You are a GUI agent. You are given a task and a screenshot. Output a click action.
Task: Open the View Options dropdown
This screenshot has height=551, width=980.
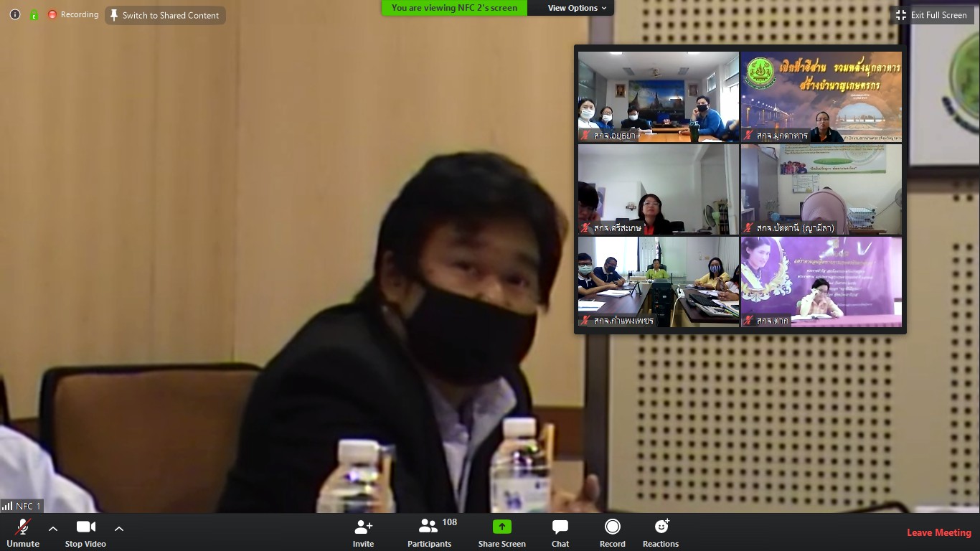click(x=577, y=8)
